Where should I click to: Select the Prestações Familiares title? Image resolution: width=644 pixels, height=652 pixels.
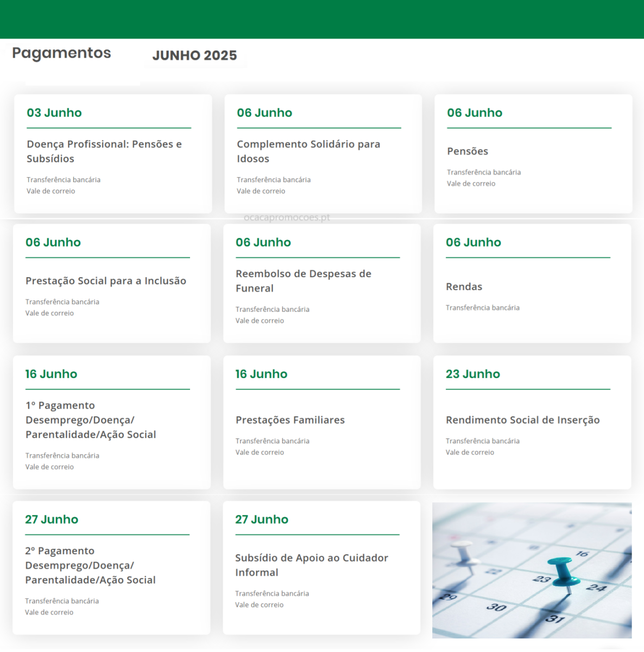coord(290,420)
